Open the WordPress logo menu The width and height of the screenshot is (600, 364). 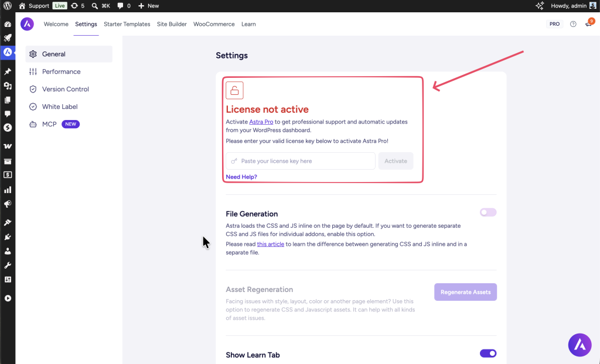point(8,6)
